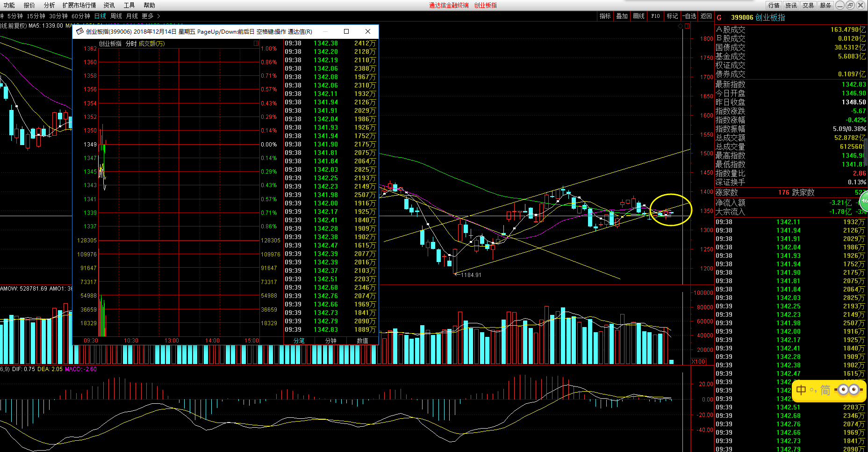This screenshot has width=868, height=452.
Task: Click the X100 volume scale label
Action: 698,361
